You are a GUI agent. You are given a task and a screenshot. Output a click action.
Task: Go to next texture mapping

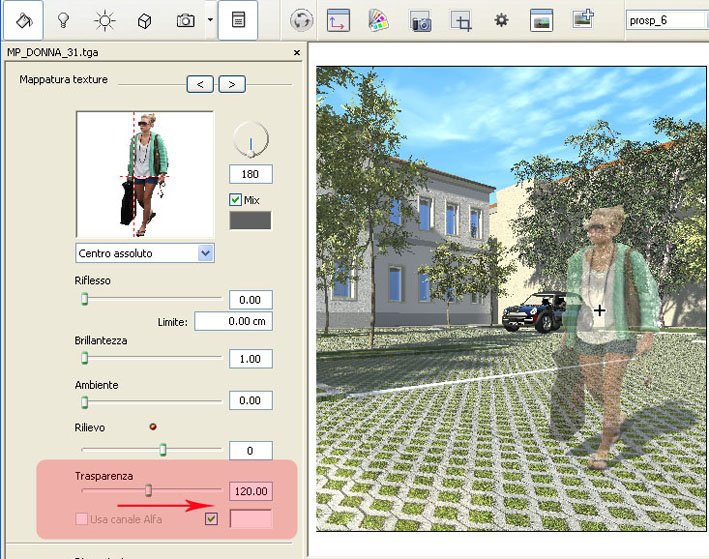tap(231, 84)
